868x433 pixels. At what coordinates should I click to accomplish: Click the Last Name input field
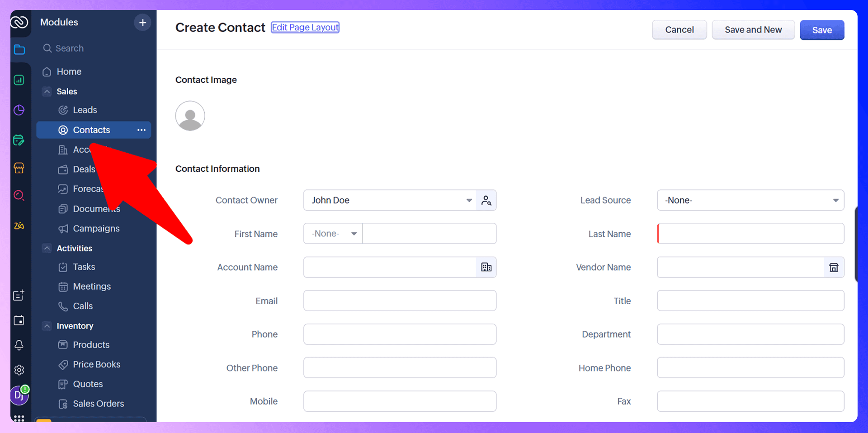click(750, 234)
